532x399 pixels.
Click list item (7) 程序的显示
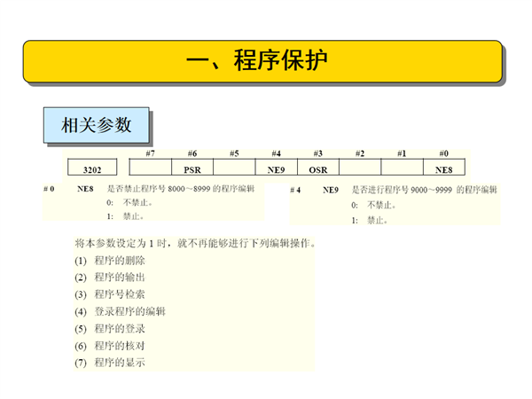pos(111,362)
